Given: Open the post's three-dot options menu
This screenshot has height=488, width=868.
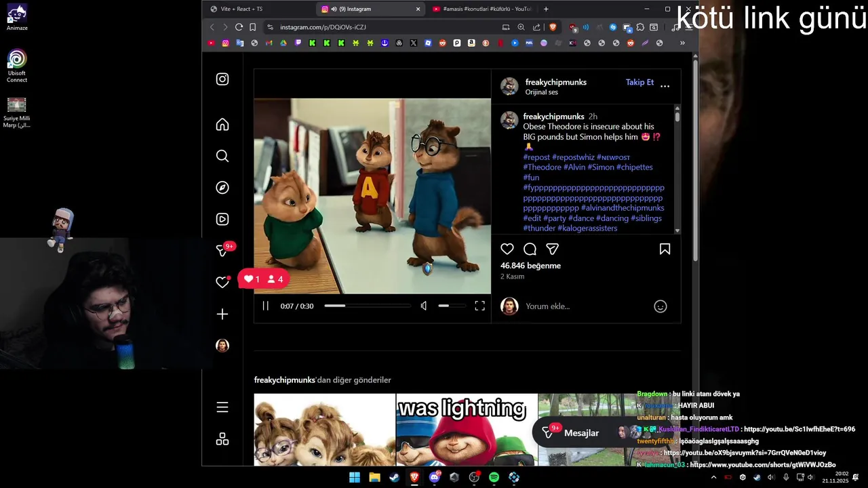Looking at the screenshot, I should coord(665,86).
